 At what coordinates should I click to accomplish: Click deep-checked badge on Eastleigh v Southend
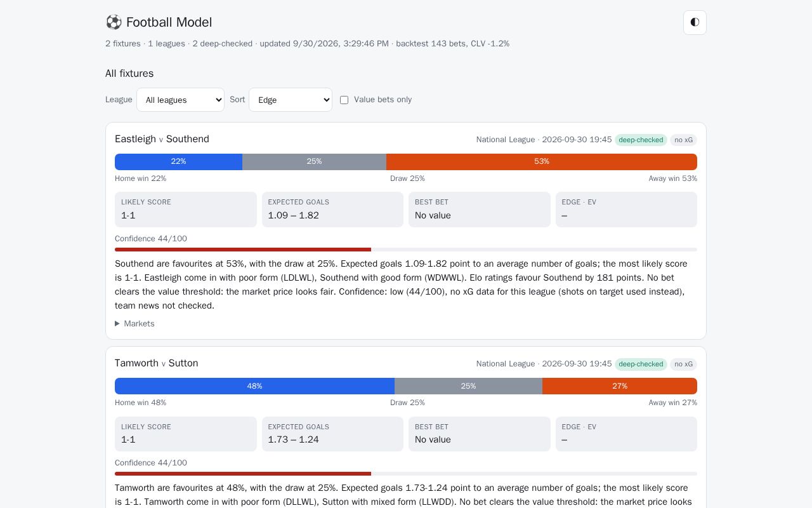[641, 140]
